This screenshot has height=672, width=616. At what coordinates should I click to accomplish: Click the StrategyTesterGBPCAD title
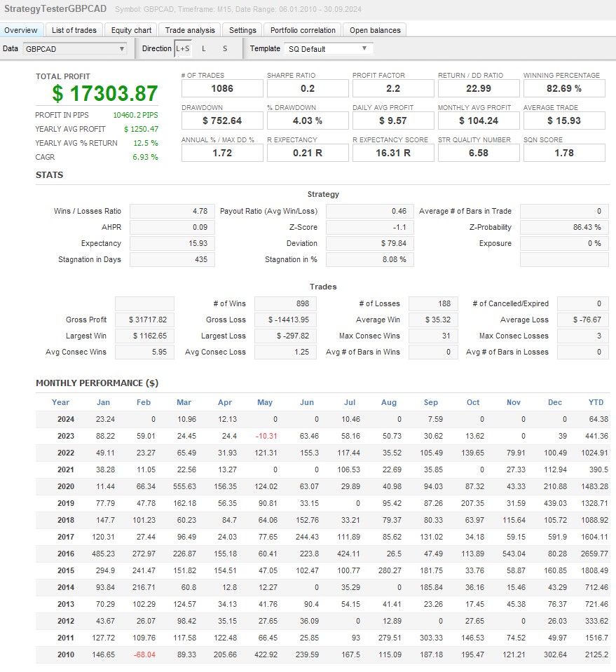pyautogui.click(x=55, y=8)
